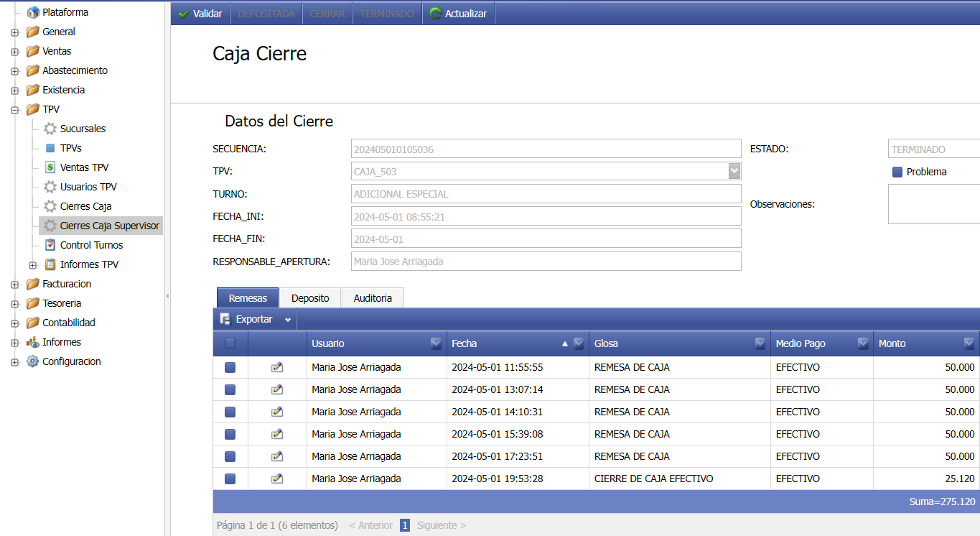This screenshot has height=536, width=980.
Task: Click into the Observaciones text area
Action: (934, 204)
